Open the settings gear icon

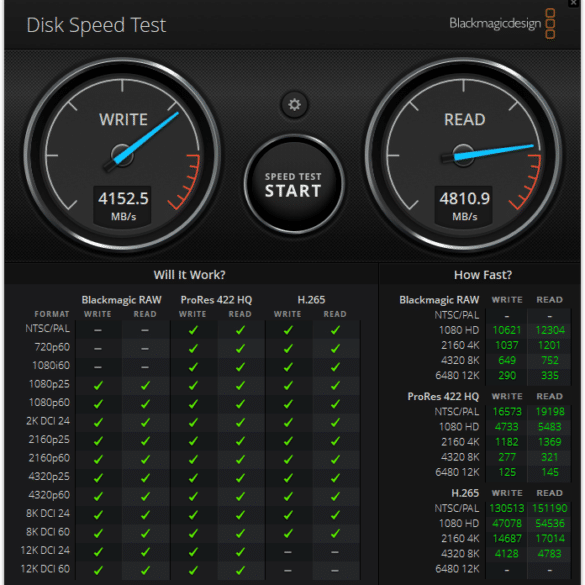(x=294, y=104)
